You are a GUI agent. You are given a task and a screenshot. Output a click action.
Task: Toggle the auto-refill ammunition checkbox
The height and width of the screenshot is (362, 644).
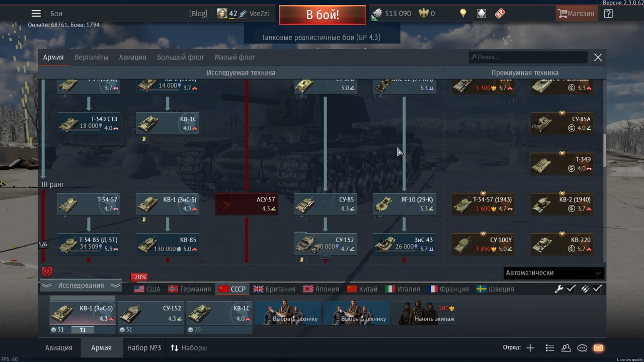tap(597, 288)
